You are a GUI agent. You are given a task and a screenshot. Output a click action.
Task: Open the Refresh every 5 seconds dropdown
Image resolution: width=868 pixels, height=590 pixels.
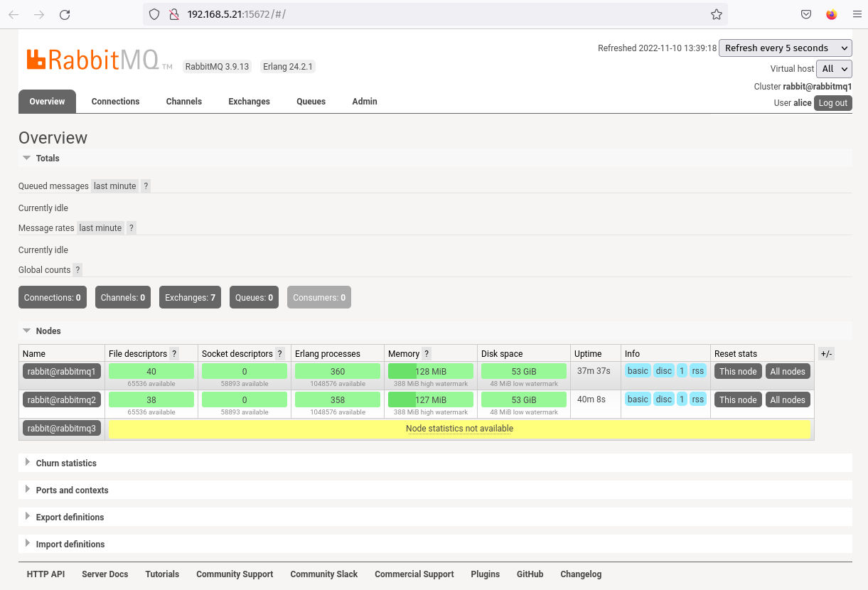[786, 48]
